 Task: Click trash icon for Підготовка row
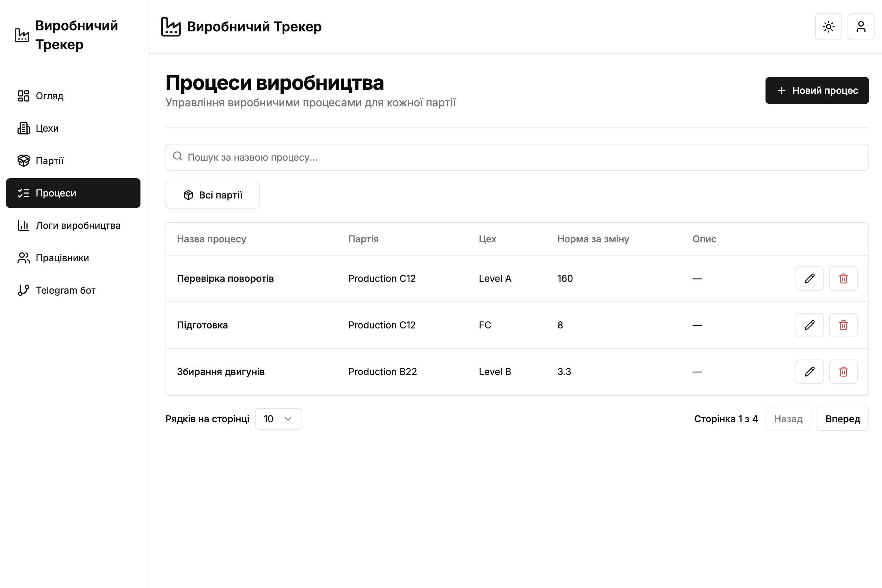(x=843, y=325)
